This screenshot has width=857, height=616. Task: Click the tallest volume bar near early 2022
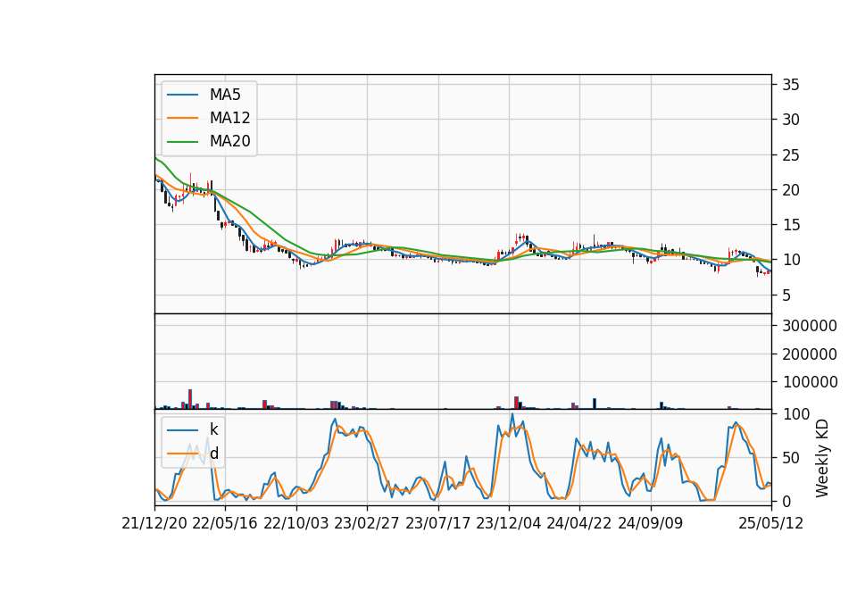pyautogui.click(x=190, y=399)
